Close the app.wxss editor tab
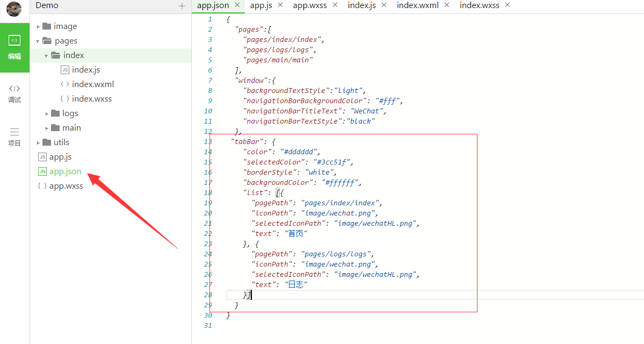 335,5
